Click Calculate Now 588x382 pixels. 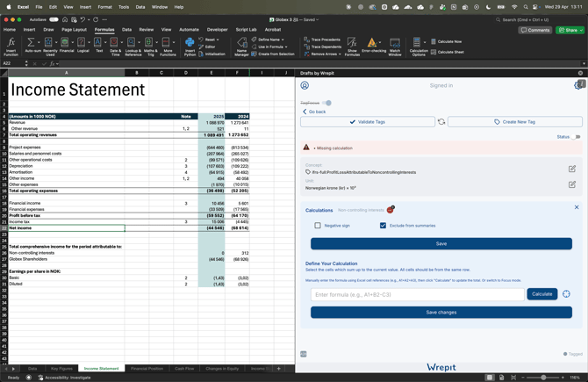[x=446, y=41]
